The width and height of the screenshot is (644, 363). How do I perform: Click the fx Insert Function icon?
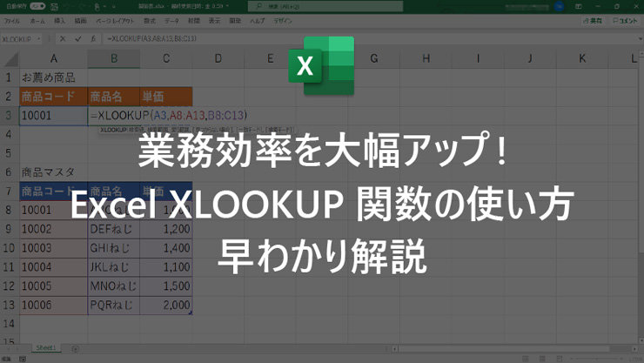[x=93, y=38]
